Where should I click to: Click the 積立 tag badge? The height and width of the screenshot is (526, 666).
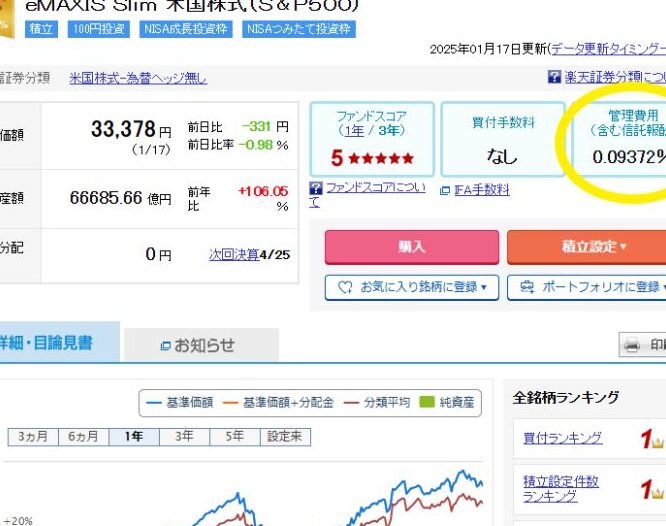click(x=41, y=29)
